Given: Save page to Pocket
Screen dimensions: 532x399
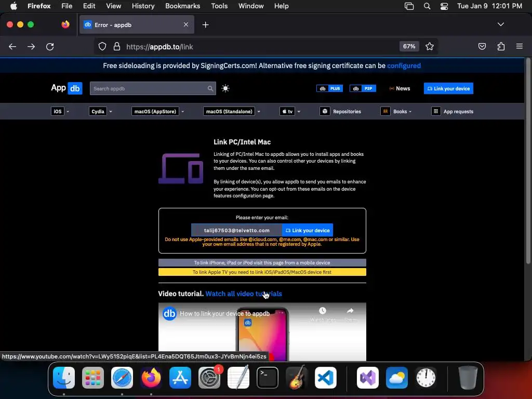Looking at the screenshot, I should tap(482, 46).
